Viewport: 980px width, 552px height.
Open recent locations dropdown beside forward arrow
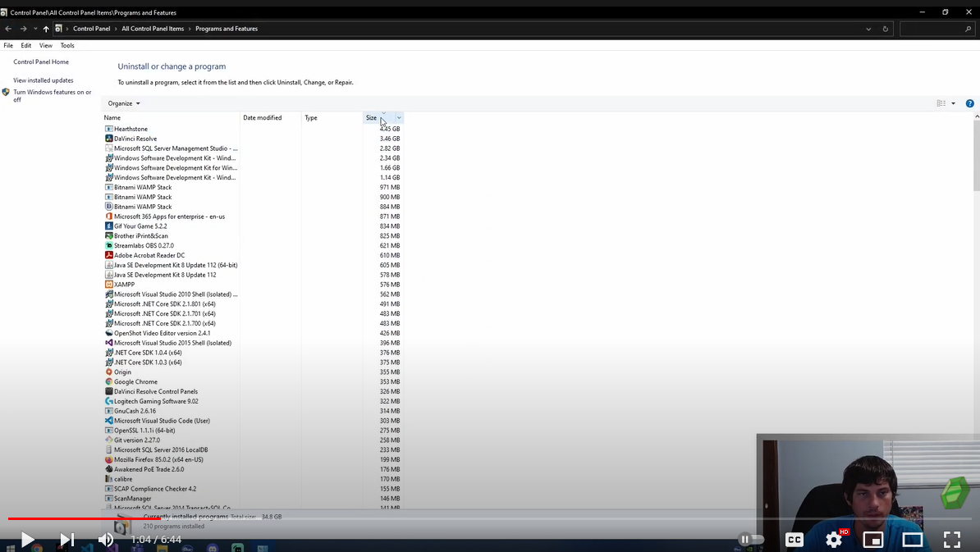click(35, 29)
